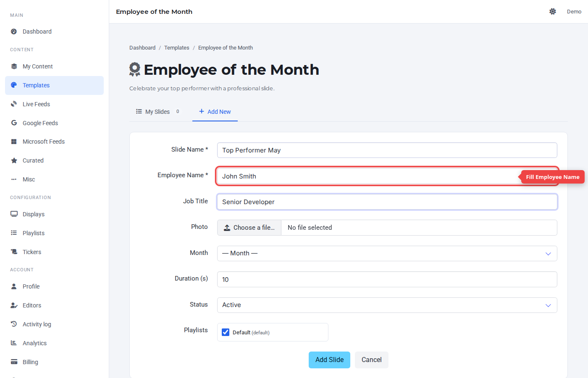Focus the Employee Name input field

pos(387,176)
